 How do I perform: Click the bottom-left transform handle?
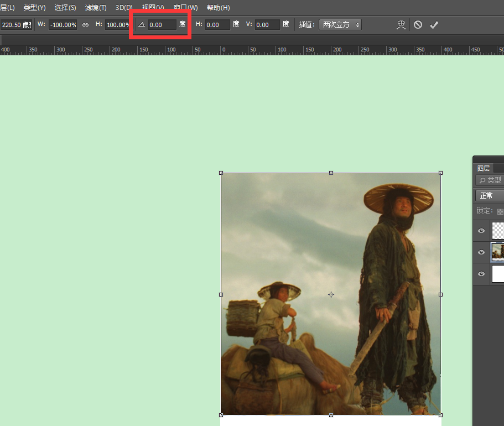pos(221,415)
